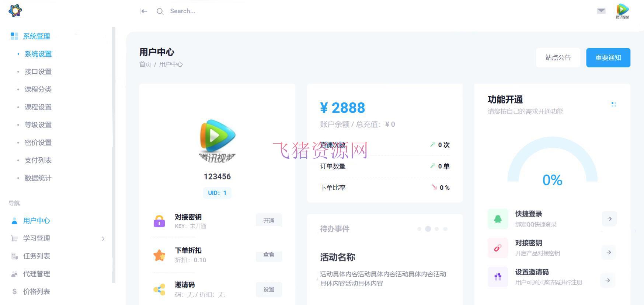Open 任务列表 in navigation

click(36, 256)
